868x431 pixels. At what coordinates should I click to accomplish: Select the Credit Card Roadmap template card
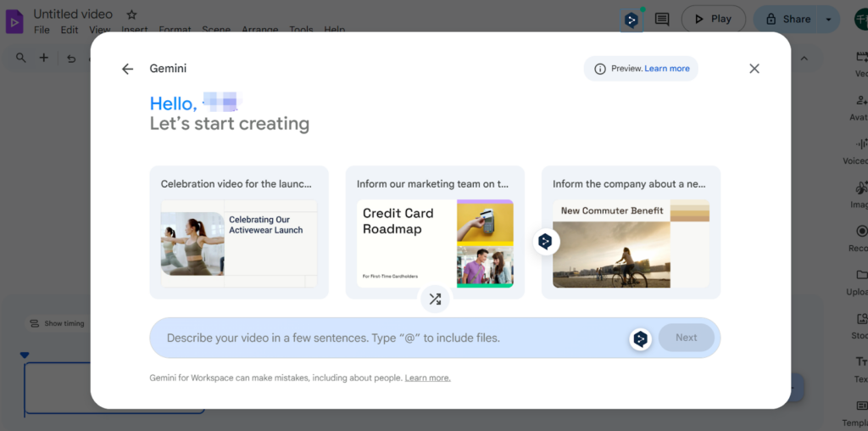(x=435, y=232)
